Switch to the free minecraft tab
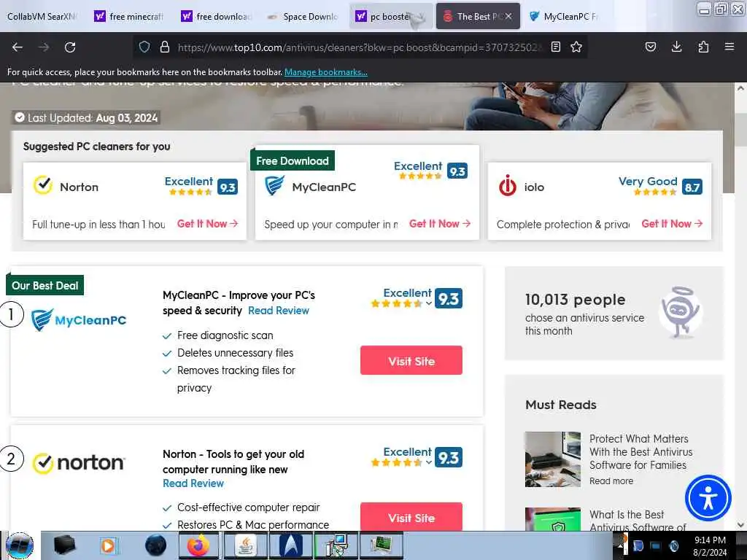This screenshot has width=747, height=560. (130, 17)
